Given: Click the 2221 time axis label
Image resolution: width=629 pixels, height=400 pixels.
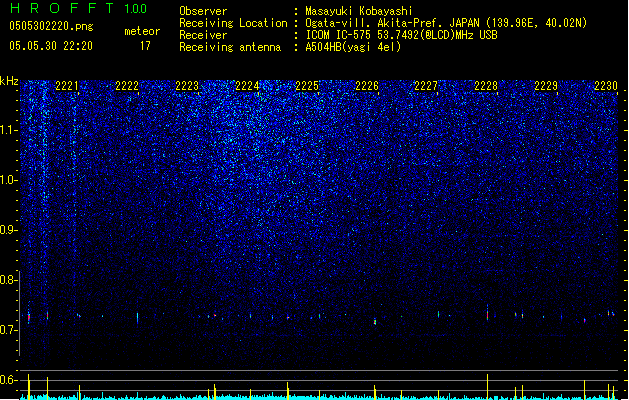Looking at the screenshot, I should point(67,86).
